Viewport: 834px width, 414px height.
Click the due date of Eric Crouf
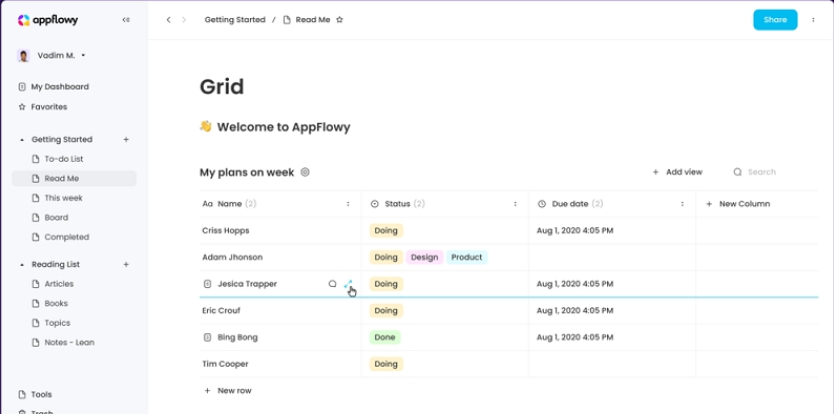pos(574,310)
